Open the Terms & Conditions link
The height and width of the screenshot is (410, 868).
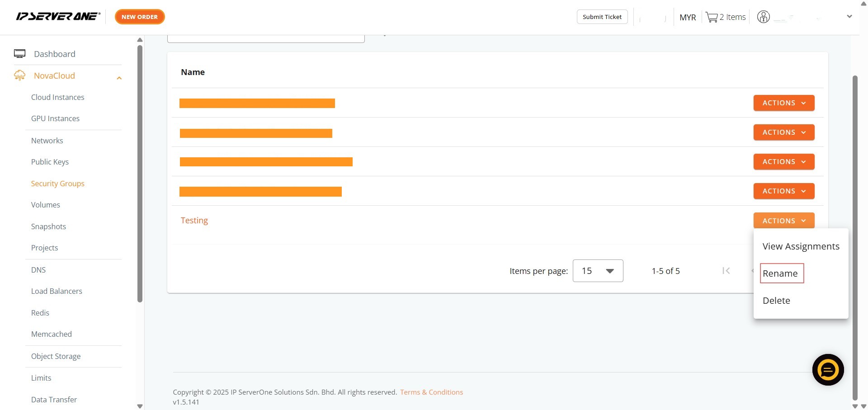tap(431, 392)
